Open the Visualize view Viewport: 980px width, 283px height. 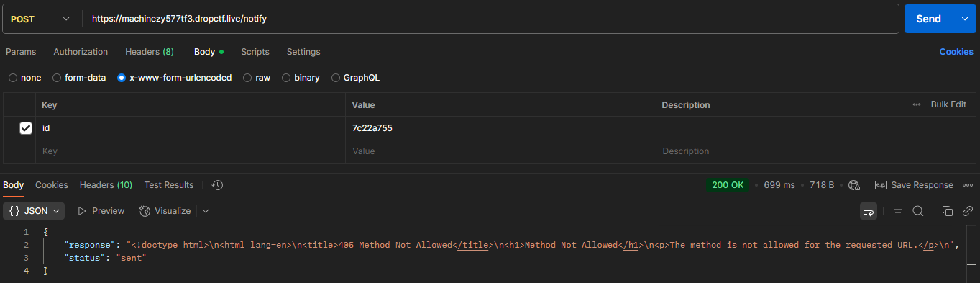click(x=165, y=211)
